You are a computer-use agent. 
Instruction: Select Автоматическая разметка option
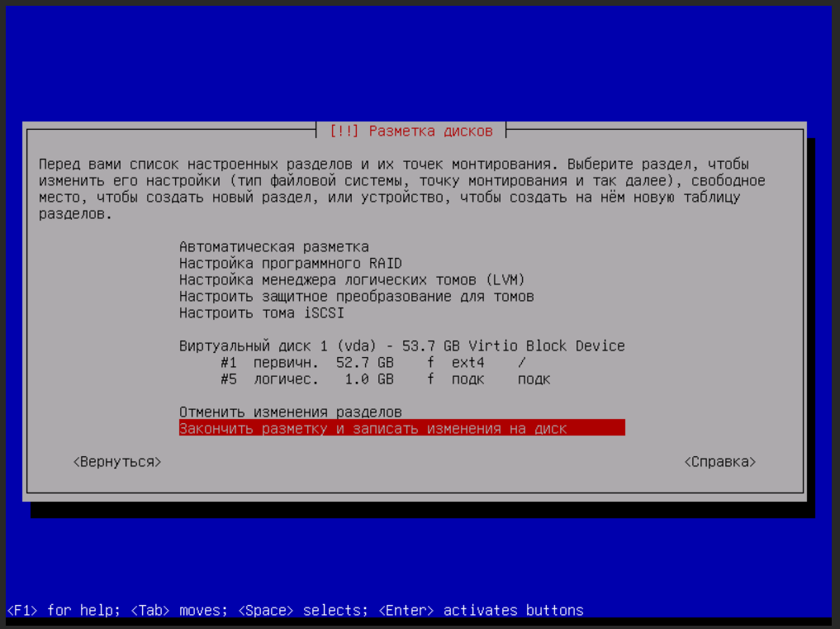point(273,247)
